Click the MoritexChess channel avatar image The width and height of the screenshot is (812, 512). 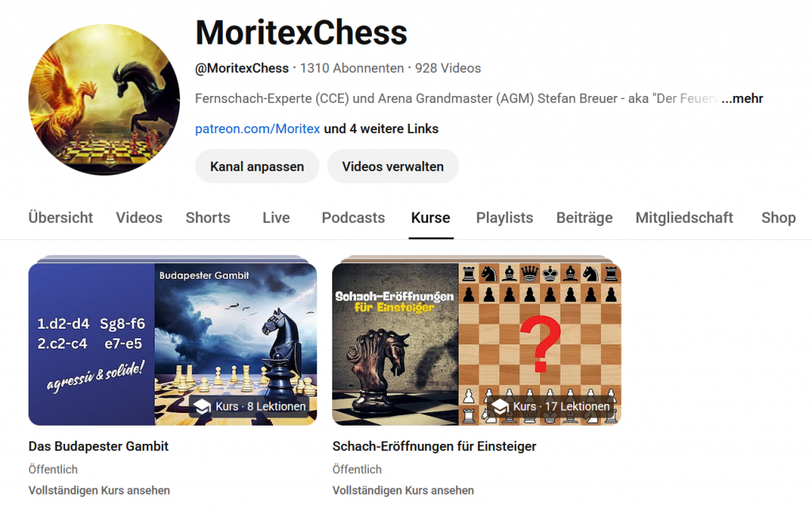pyautogui.click(x=104, y=100)
